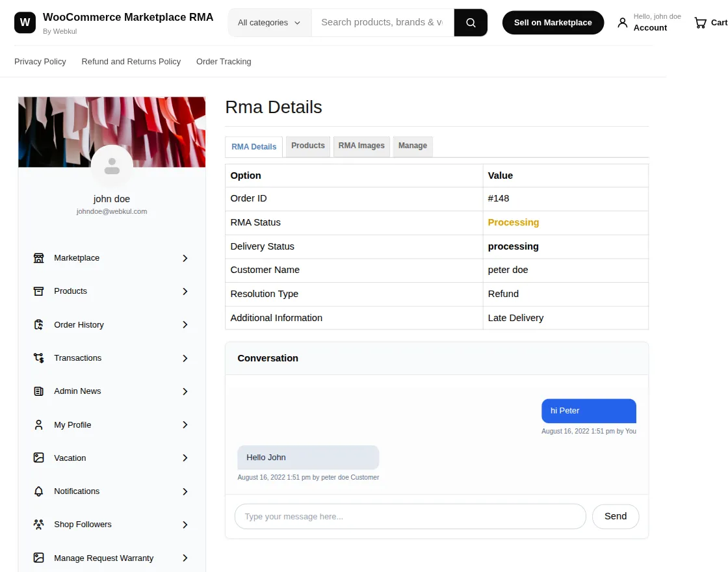The width and height of the screenshot is (728, 572).
Task: Expand the Admin News chevron
Action: 185,391
